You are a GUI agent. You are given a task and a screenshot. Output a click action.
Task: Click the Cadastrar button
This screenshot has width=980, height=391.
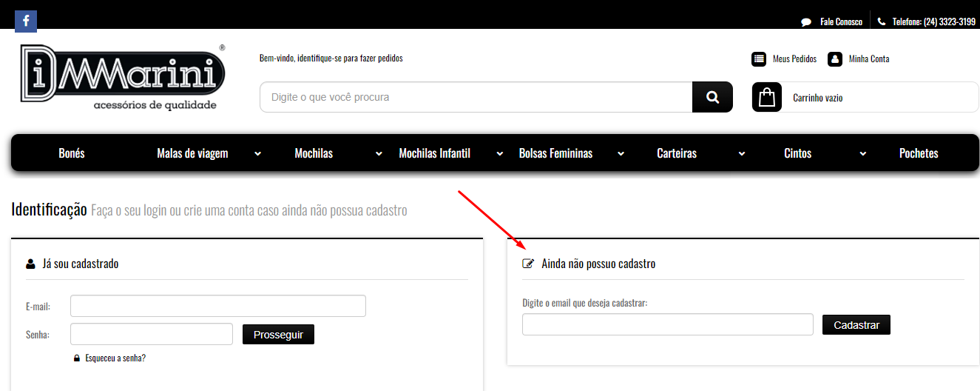(856, 325)
